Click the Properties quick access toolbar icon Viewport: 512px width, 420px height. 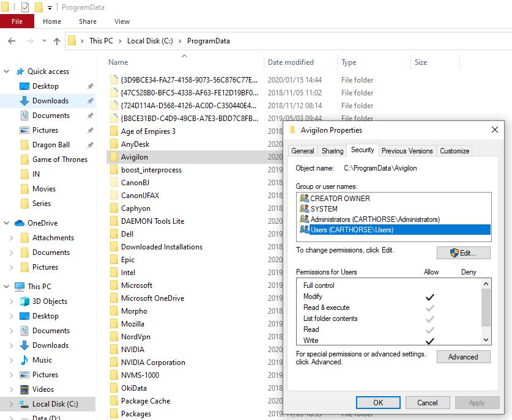[x=25, y=7]
